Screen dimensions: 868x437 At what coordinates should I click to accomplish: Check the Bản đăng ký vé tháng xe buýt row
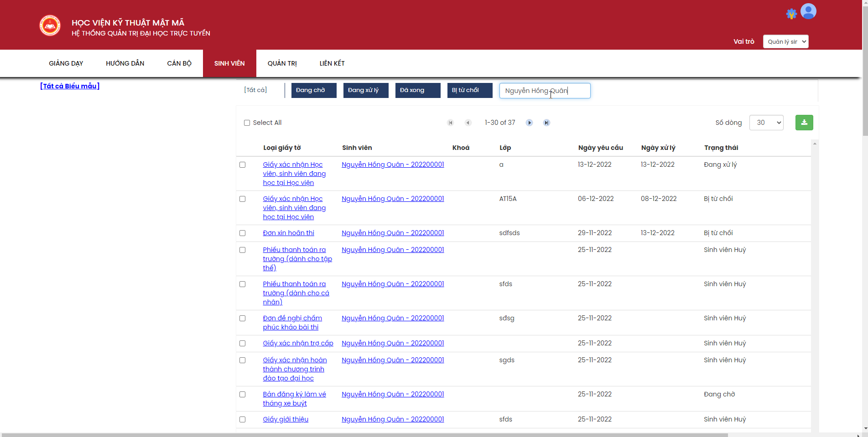pyautogui.click(x=242, y=395)
